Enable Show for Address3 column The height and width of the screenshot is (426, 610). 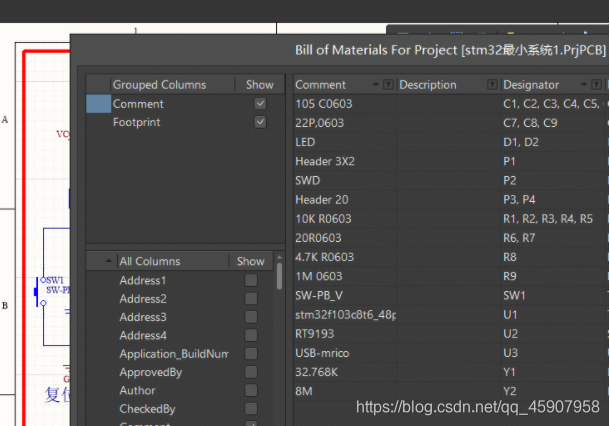(251, 317)
